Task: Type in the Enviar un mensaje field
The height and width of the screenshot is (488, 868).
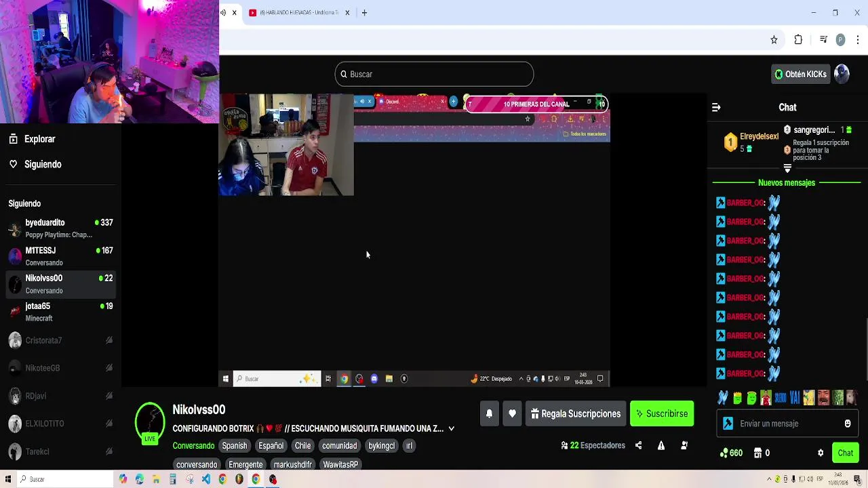Action: [x=787, y=424]
